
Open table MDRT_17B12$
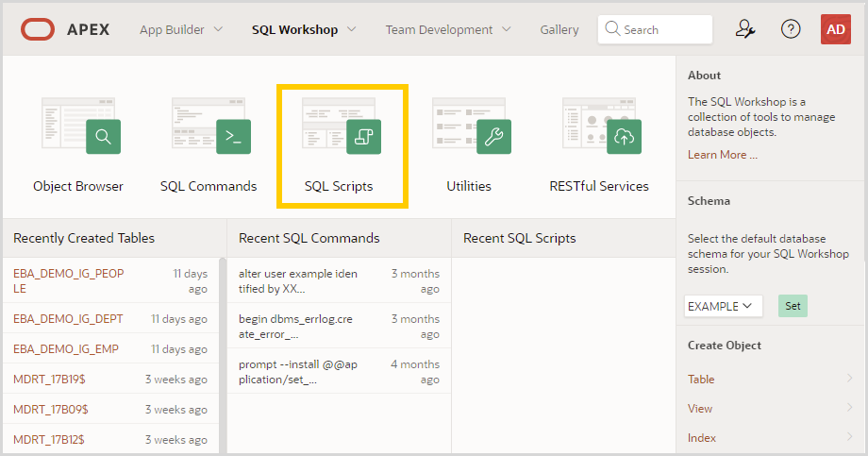pyautogui.click(x=49, y=439)
